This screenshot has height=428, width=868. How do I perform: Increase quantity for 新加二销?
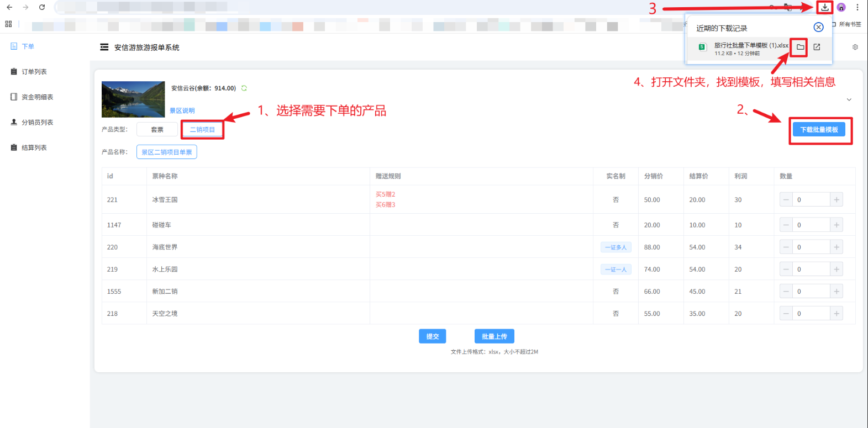[837, 291]
